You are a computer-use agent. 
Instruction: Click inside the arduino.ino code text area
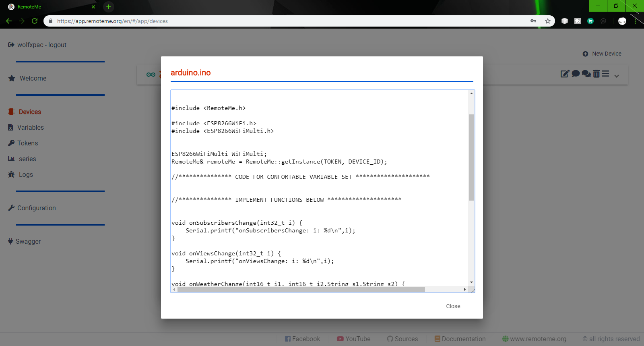[320, 188]
